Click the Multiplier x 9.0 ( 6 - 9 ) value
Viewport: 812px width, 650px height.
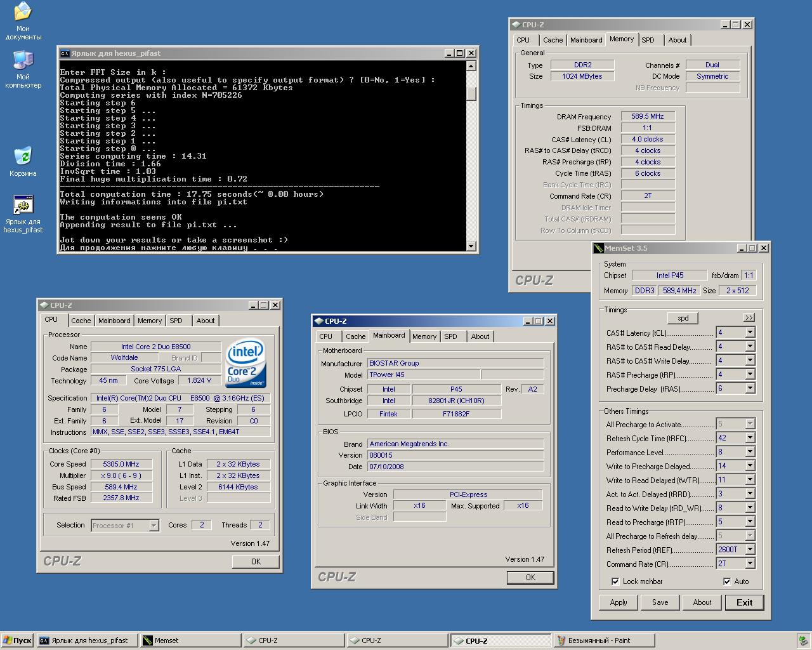pyautogui.click(x=121, y=475)
